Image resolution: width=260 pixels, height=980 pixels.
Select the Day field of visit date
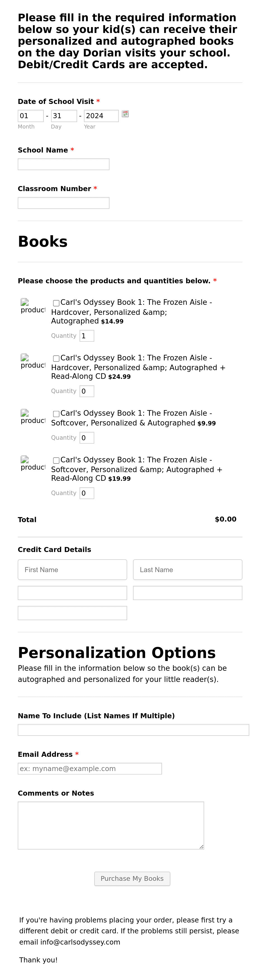click(x=63, y=116)
